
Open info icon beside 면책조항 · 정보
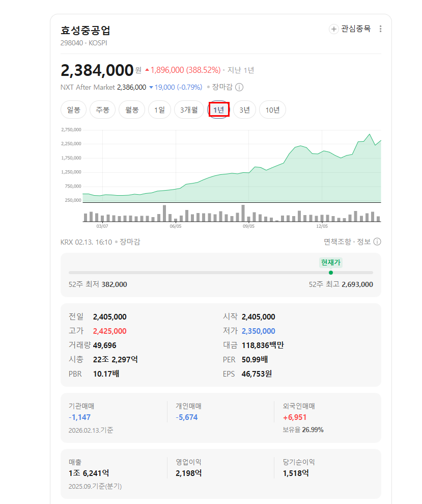(377, 242)
